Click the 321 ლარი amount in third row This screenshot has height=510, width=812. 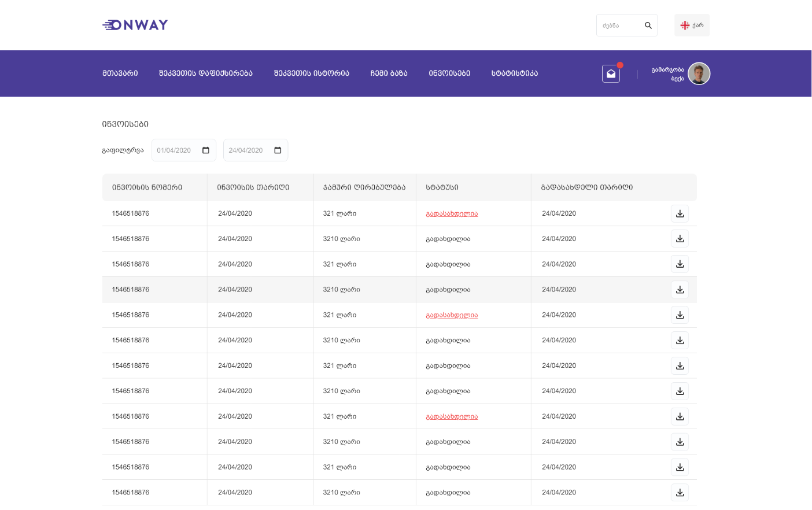(x=339, y=264)
